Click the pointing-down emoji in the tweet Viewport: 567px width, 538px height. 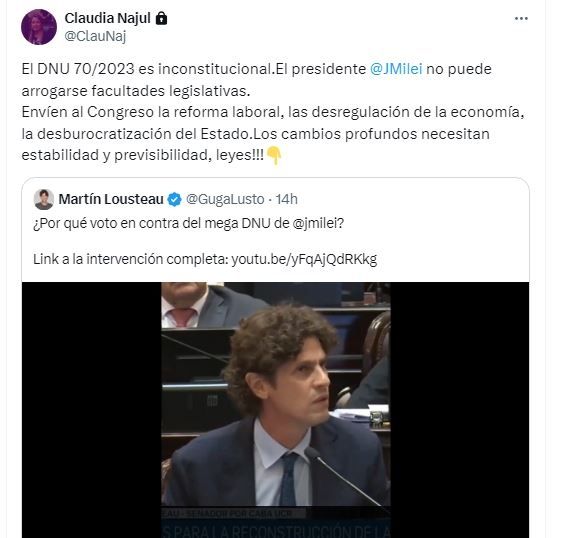pos(274,156)
